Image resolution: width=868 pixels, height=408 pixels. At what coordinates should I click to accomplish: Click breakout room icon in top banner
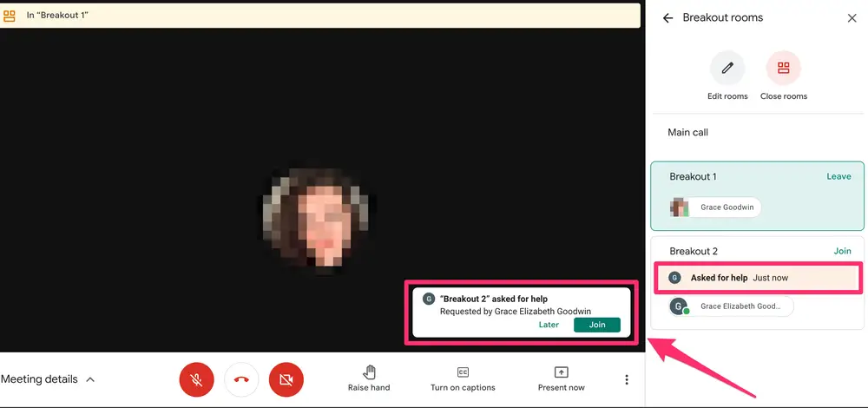click(x=10, y=16)
